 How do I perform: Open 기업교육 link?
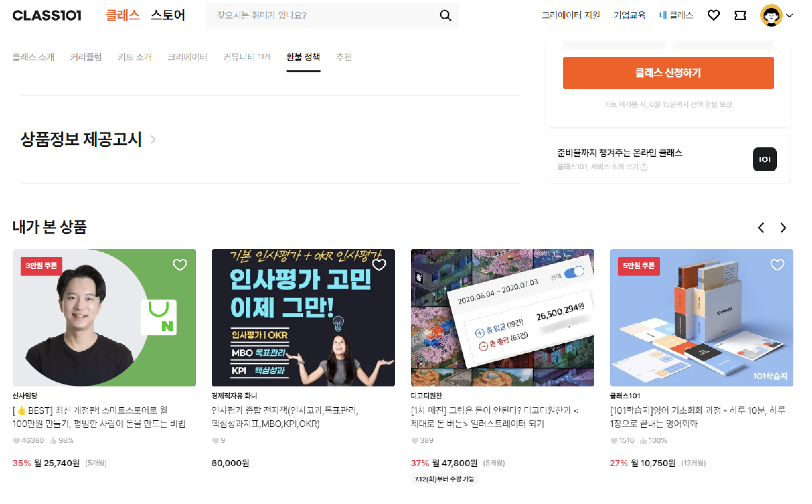click(x=629, y=15)
